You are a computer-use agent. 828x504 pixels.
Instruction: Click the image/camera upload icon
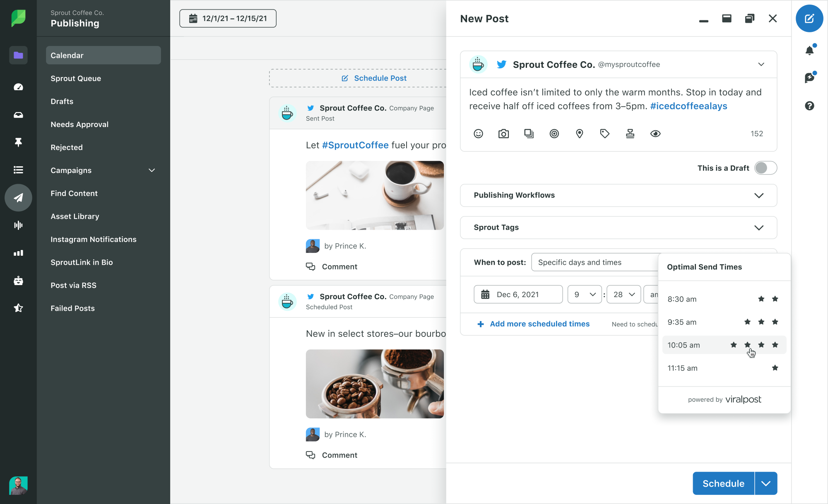tap(503, 134)
